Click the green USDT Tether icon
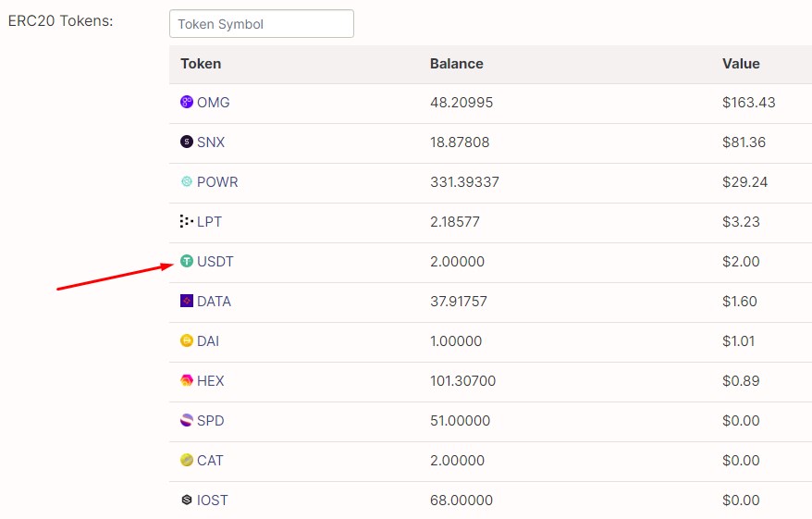Screen dimensions: 812x519 pyautogui.click(x=187, y=261)
